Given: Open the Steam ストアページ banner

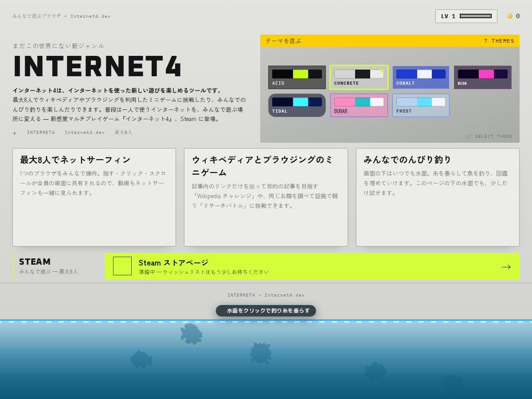Looking at the screenshot, I should click(312, 266).
